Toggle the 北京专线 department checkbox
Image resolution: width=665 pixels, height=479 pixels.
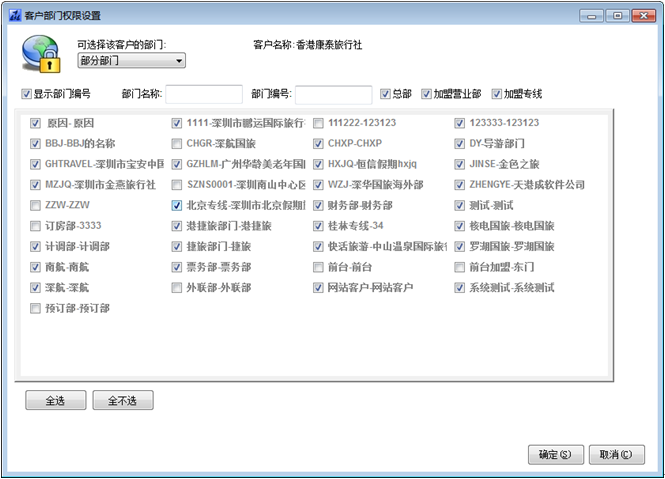[177, 205]
